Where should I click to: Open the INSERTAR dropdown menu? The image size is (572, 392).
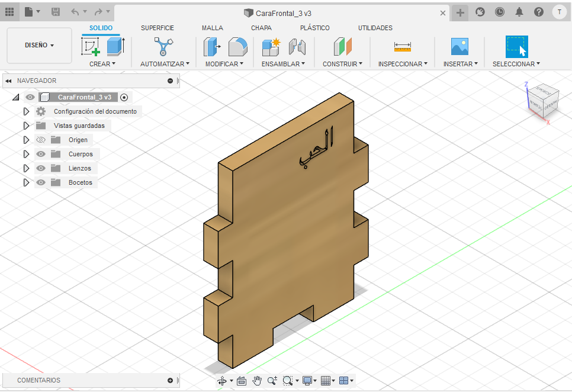[460, 64]
